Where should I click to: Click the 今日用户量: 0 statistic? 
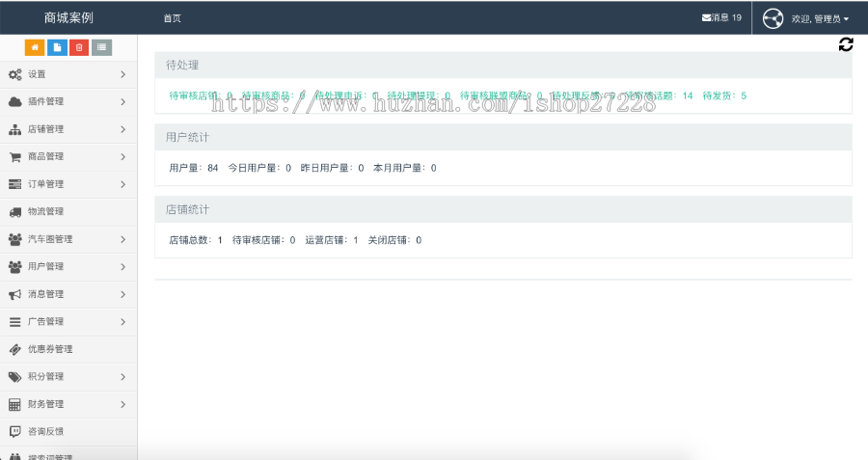[259, 168]
